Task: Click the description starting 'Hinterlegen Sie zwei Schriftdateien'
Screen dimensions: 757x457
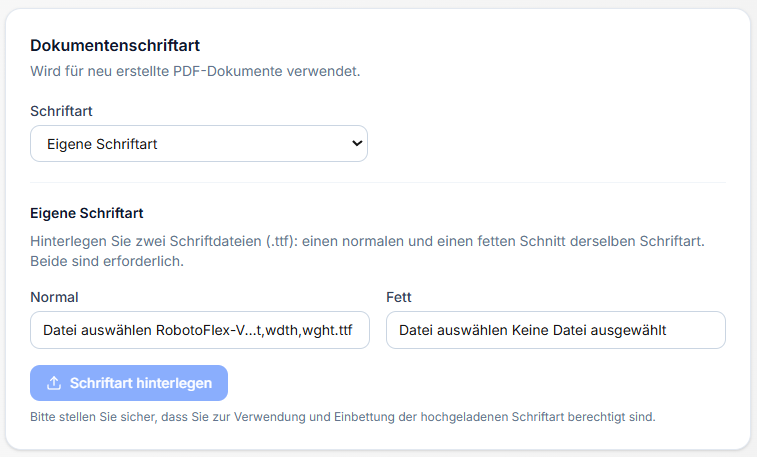Action: pyautogui.click(x=367, y=251)
